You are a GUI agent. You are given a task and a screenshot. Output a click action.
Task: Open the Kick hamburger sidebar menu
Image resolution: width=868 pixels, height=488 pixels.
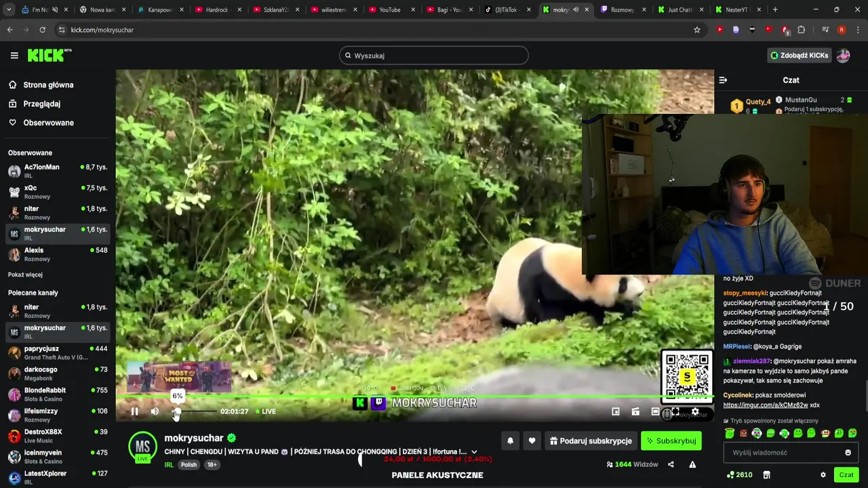point(14,56)
